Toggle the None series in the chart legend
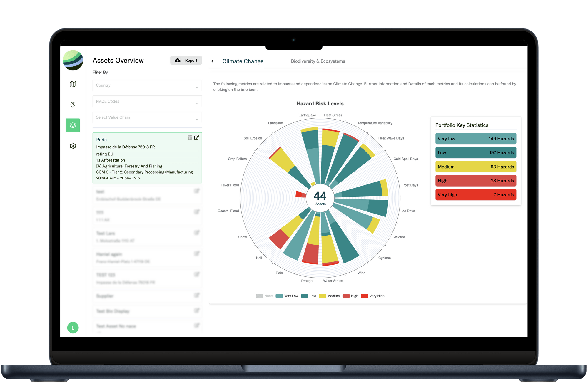This screenshot has width=588, height=383. 264,296
